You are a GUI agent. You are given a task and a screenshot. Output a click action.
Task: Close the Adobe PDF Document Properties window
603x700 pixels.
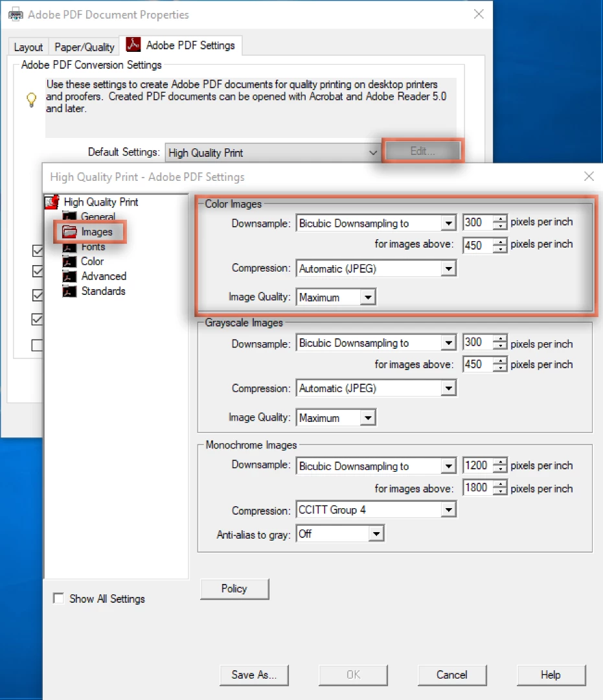point(479,14)
